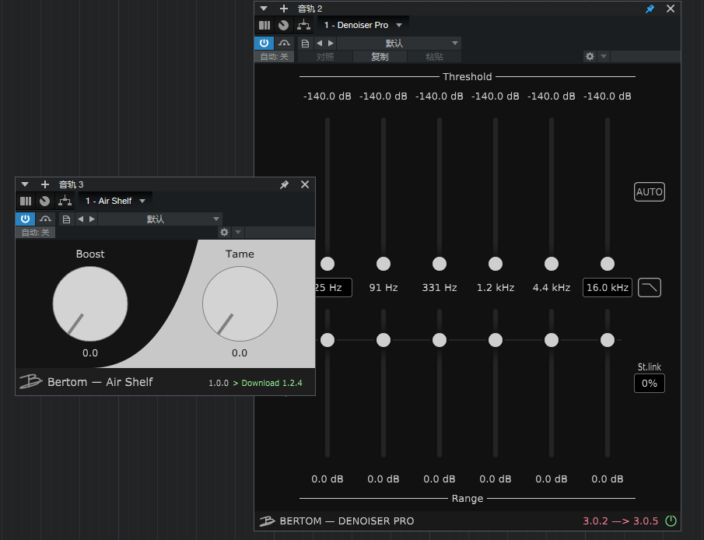Toggle Denoiser Pro power bypass button
704x540 pixels.
coord(264,43)
